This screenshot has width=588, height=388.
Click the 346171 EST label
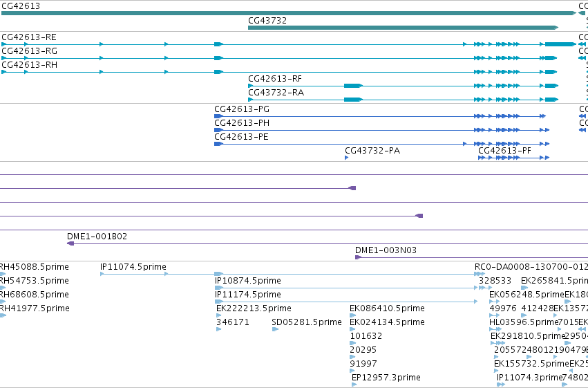pos(233,322)
